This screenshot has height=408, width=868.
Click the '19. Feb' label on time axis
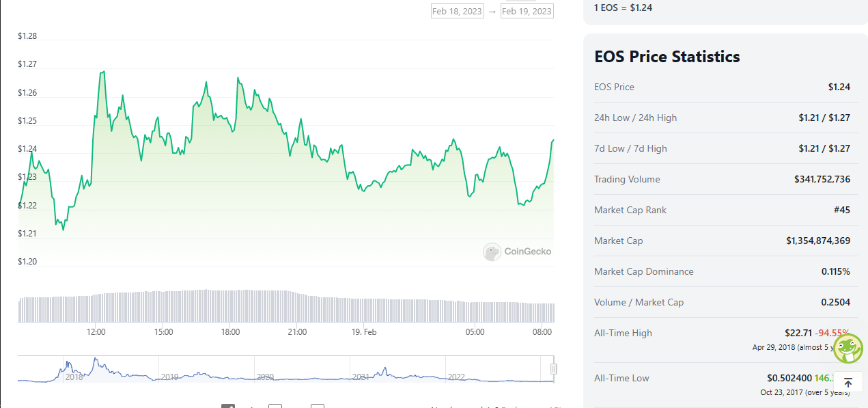click(x=363, y=332)
